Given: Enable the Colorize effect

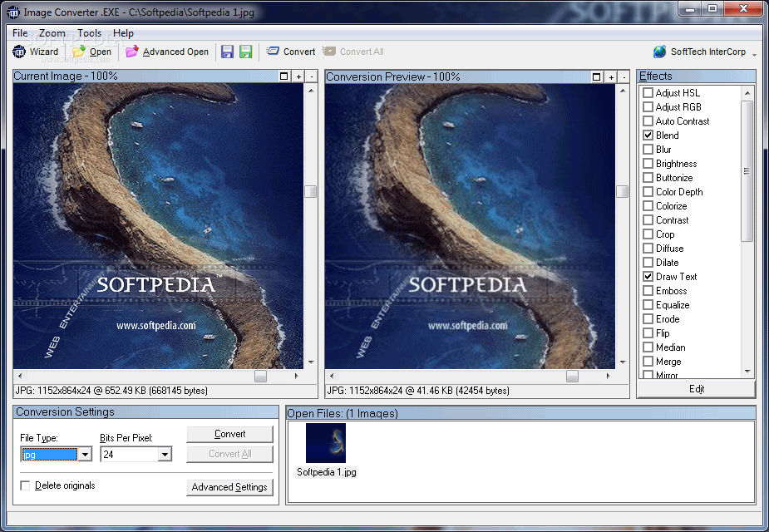Looking at the screenshot, I should click(648, 206).
